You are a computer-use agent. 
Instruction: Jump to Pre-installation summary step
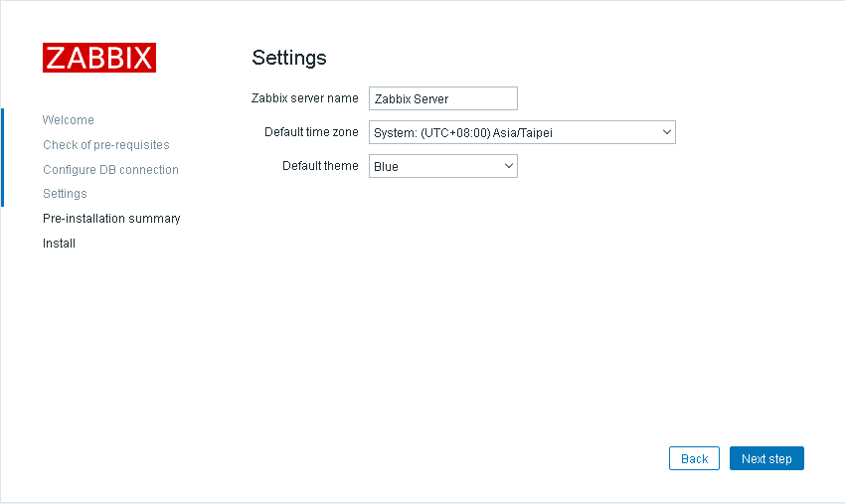pos(111,219)
